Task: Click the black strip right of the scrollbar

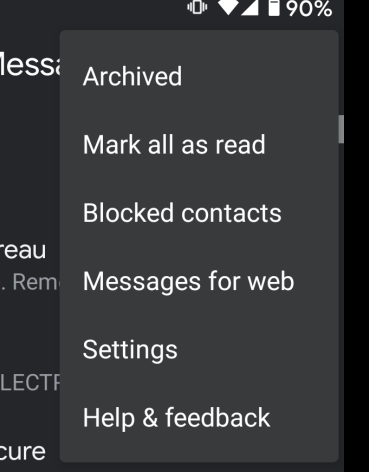Action: [356, 236]
